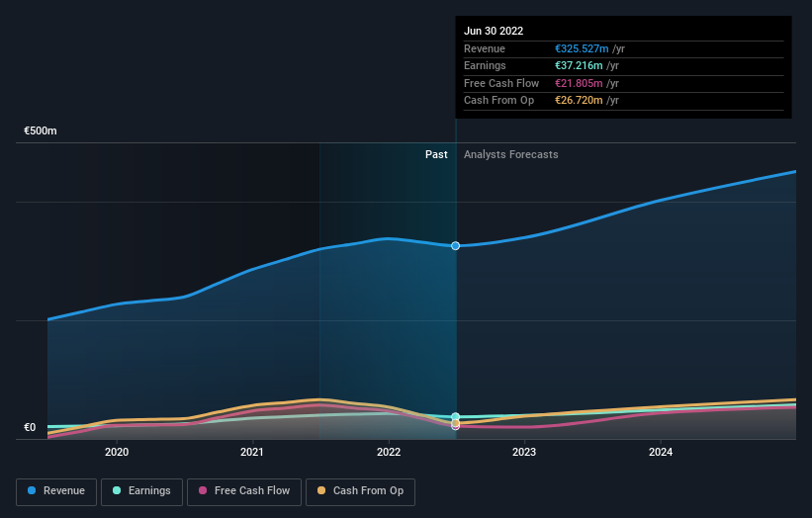Screen dimensions: 812x518
Task: Click the Analysts Forecasts label
Action: [511, 155]
